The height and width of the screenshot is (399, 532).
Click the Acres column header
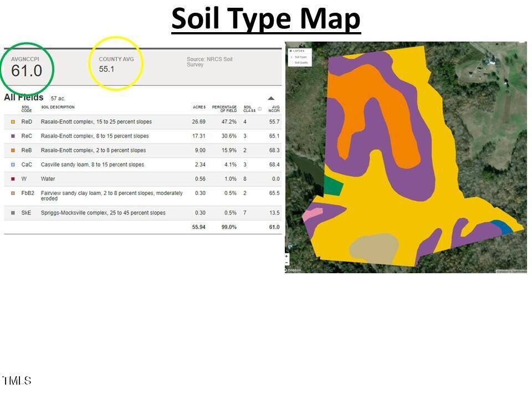pyautogui.click(x=199, y=107)
